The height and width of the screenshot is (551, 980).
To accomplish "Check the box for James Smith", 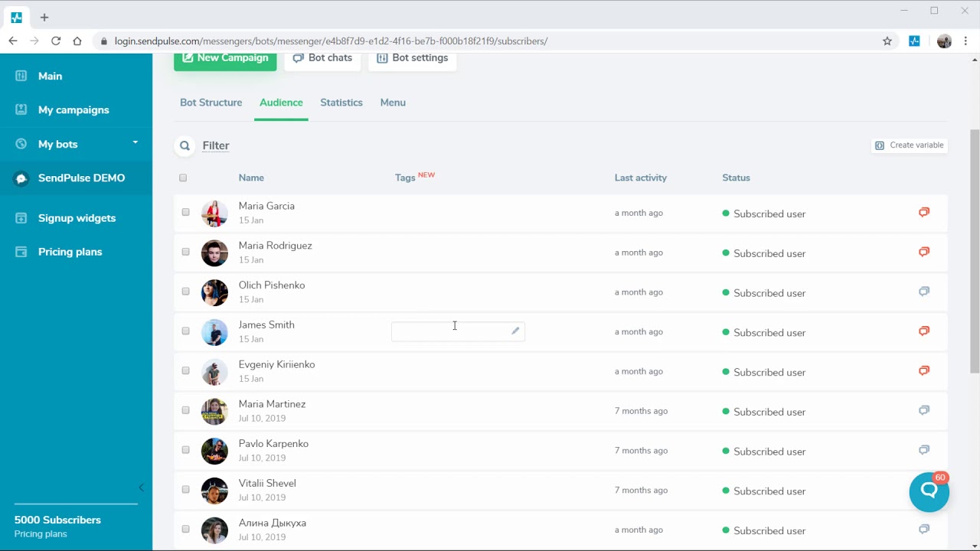I will point(185,331).
